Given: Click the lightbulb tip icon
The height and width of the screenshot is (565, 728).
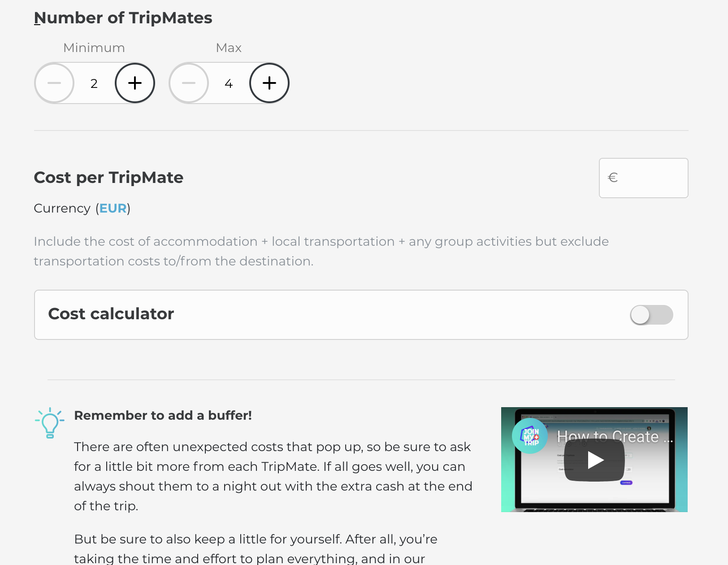Looking at the screenshot, I should [50, 423].
